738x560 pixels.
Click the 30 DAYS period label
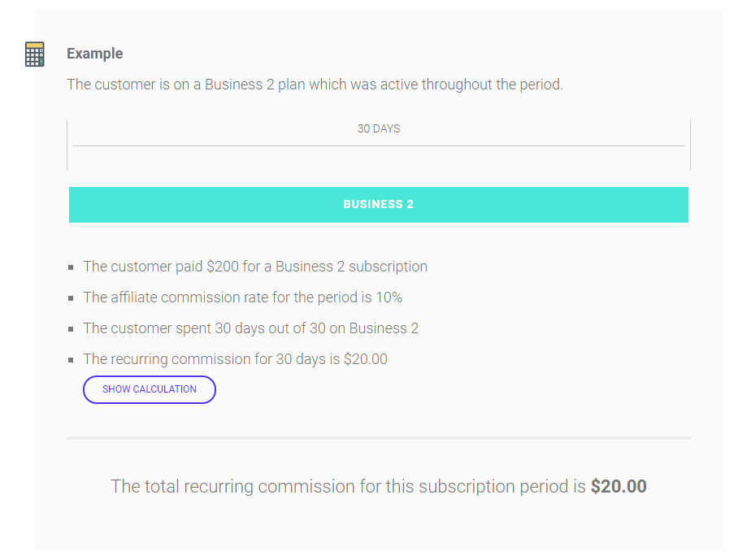pos(379,128)
